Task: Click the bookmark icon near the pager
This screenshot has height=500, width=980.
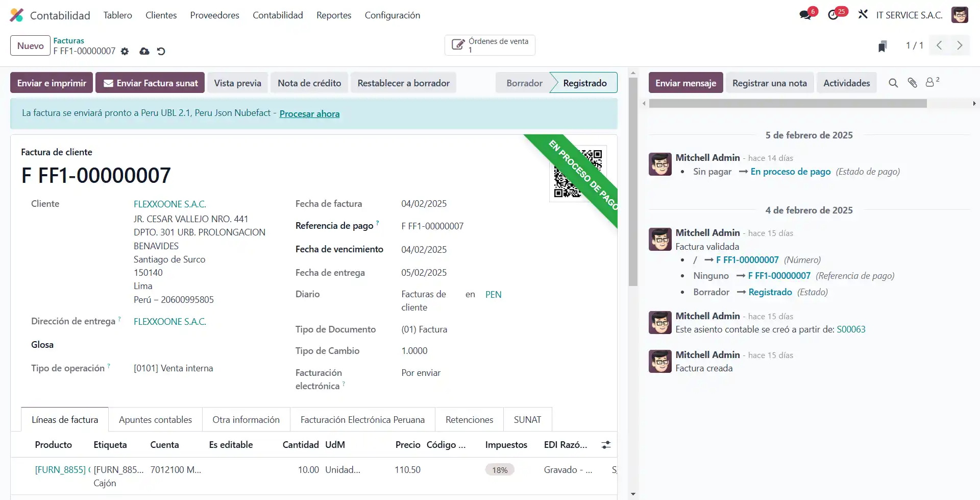Action: [883, 46]
